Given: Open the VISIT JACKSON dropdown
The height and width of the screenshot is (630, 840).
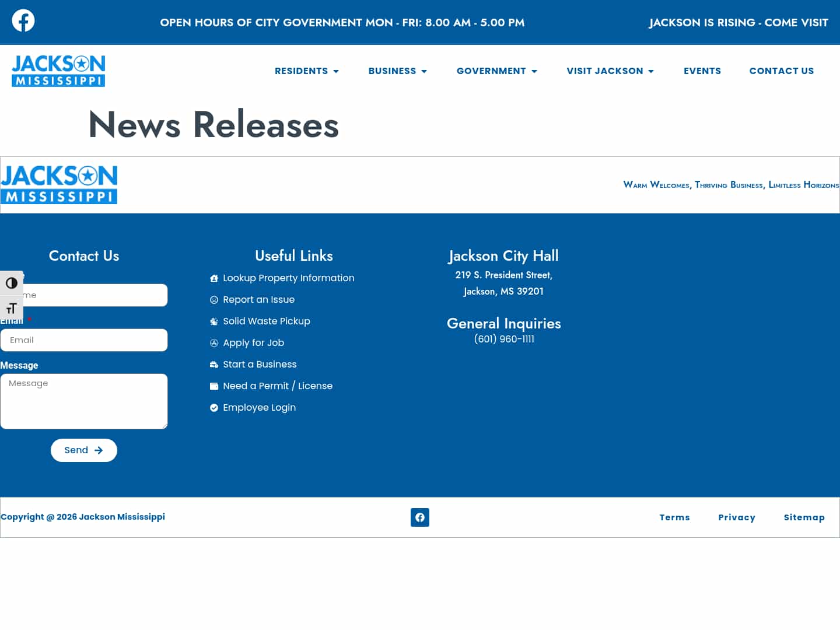Looking at the screenshot, I should click(610, 71).
